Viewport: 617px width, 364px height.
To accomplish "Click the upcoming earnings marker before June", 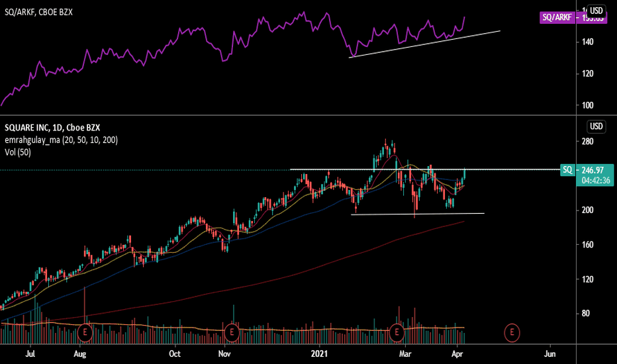I will [512, 332].
